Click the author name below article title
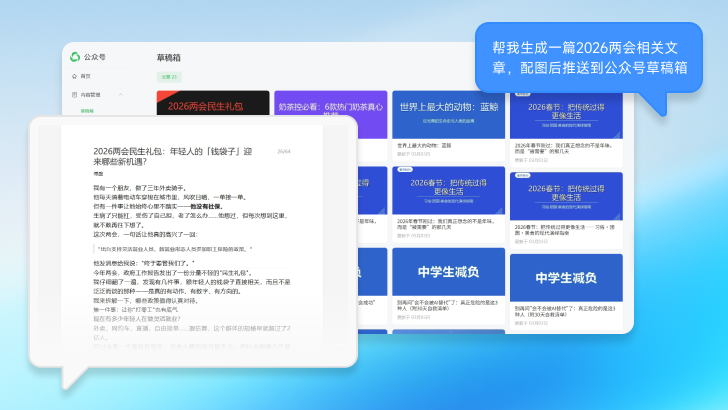 click(x=98, y=174)
